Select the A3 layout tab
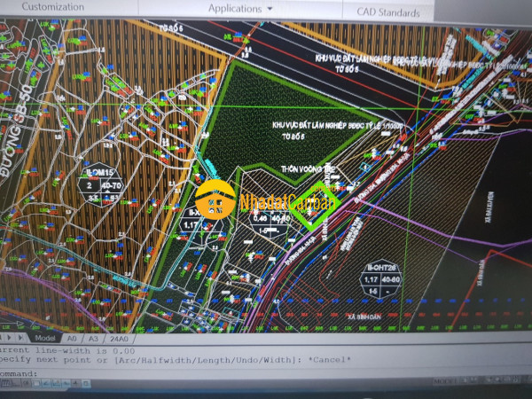Screen dimensions: 532x399 91,338
